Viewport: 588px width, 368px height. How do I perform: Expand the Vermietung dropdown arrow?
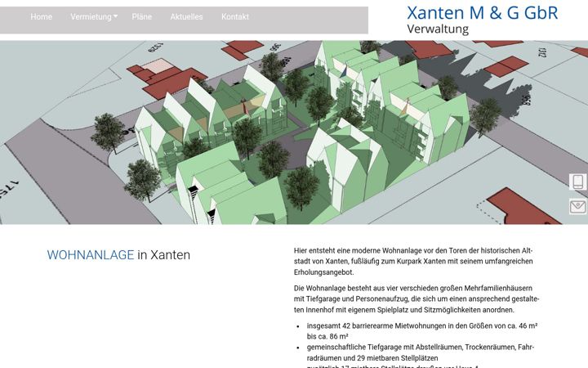[115, 16]
